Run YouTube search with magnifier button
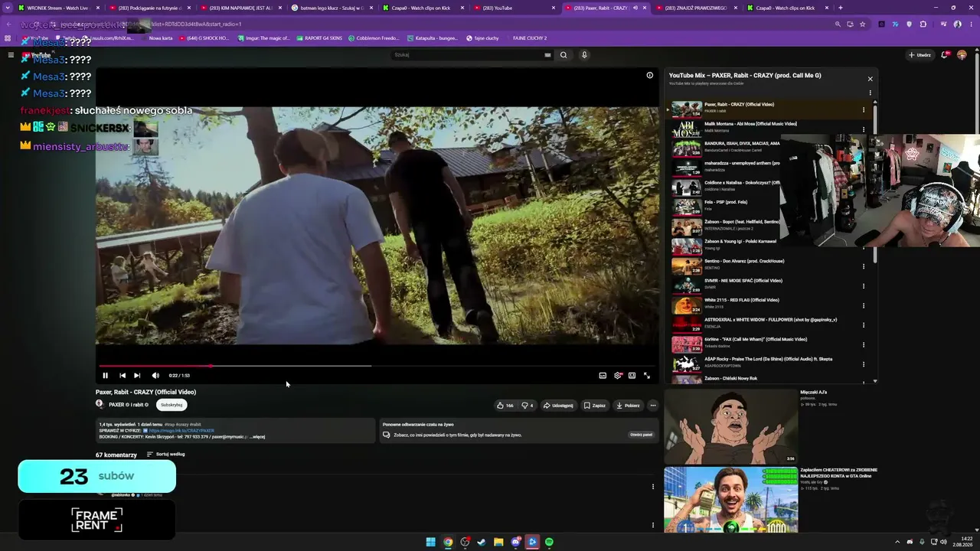980x551 pixels. point(563,55)
